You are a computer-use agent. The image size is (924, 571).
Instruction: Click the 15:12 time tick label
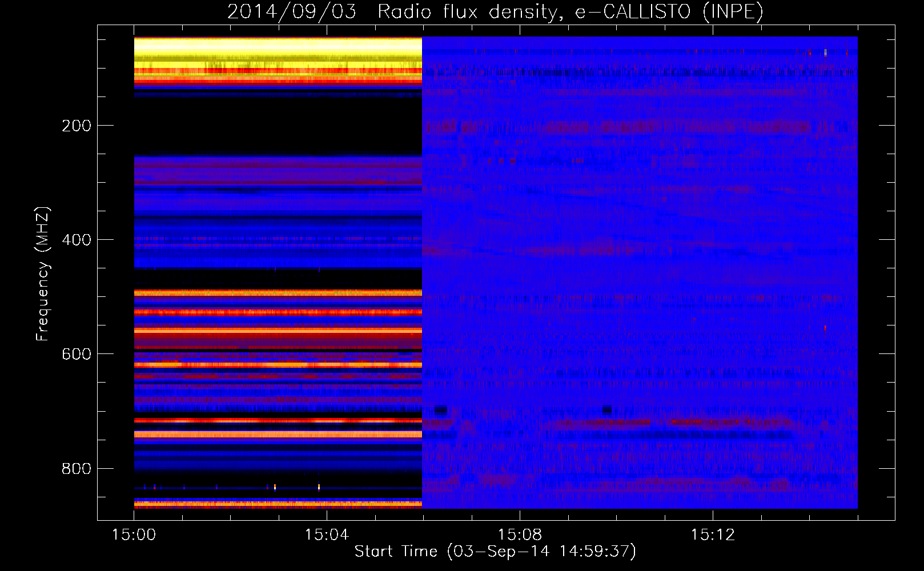[x=713, y=535]
